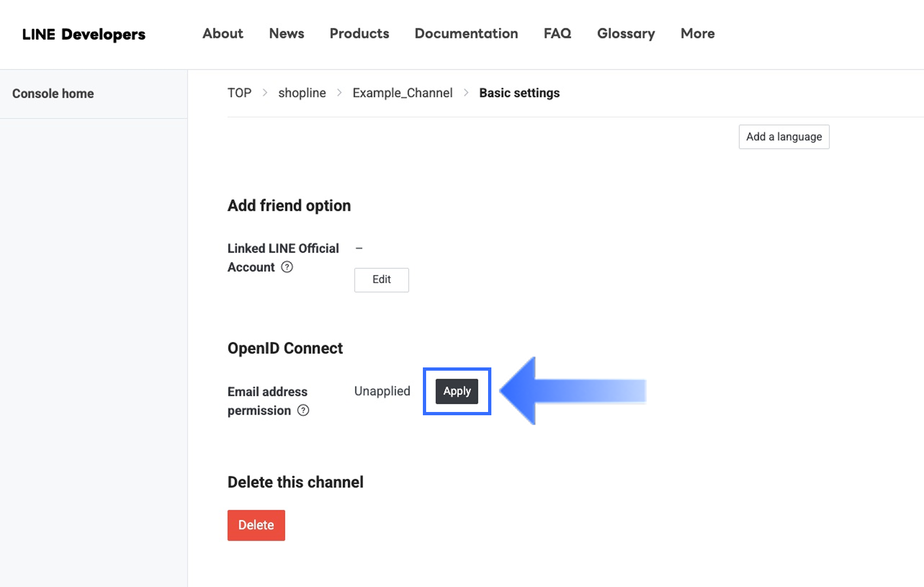The image size is (924, 587).
Task: Open the Products menu
Action: pos(359,34)
